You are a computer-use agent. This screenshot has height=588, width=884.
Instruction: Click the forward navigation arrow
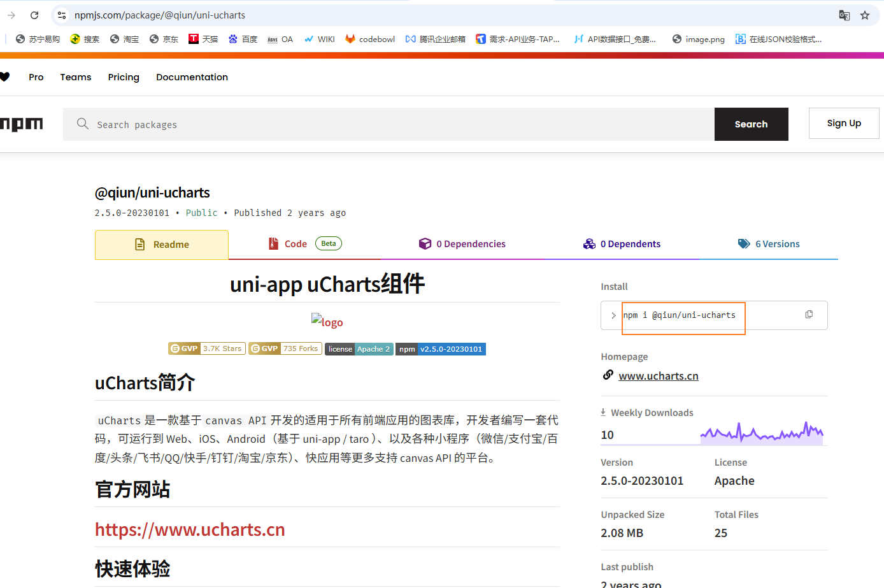[11, 15]
